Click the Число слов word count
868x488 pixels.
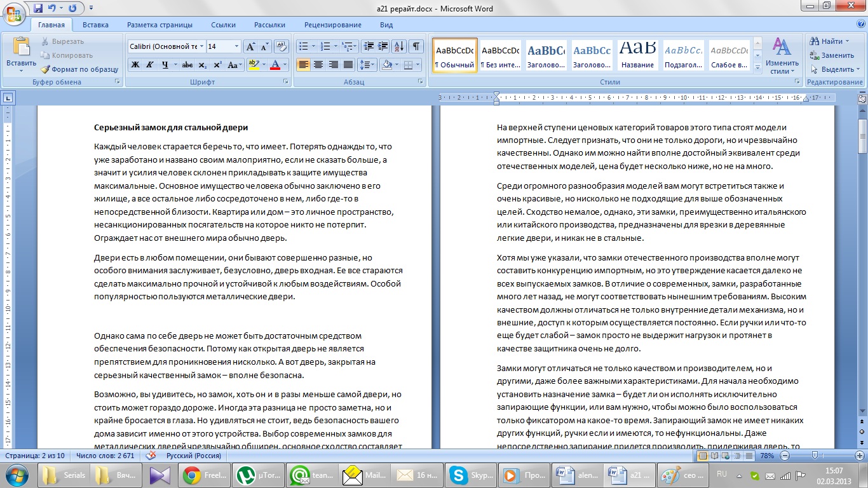[x=105, y=456]
